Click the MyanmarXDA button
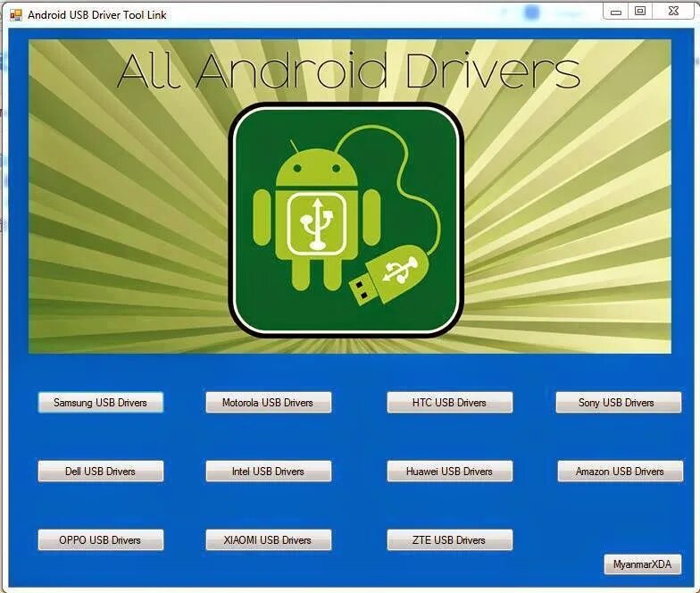Image resolution: width=700 pixels, height=593 pixels. 643,564
